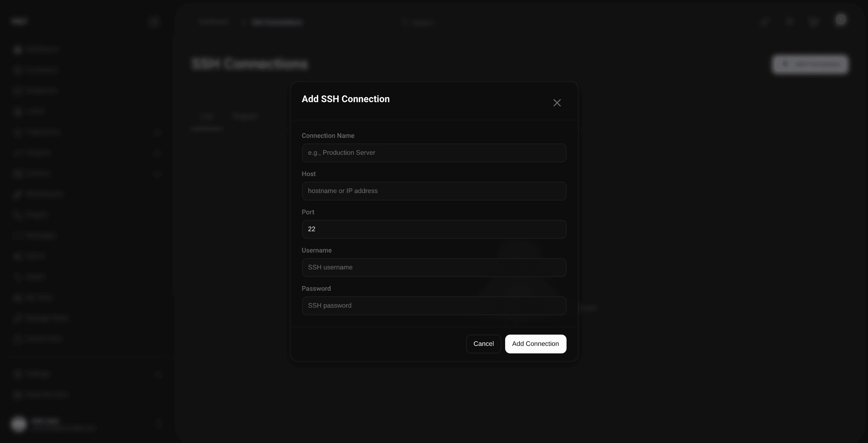The height and width of the screenshot is (443, 868).
Task: Click the avatar at the sidebar bottom
Action: 19,424
